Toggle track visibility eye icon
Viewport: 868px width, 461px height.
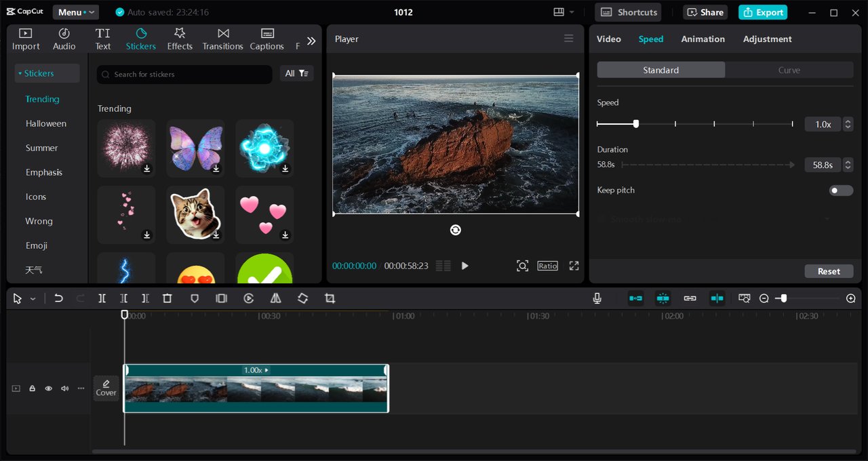[x=48, y=388]
